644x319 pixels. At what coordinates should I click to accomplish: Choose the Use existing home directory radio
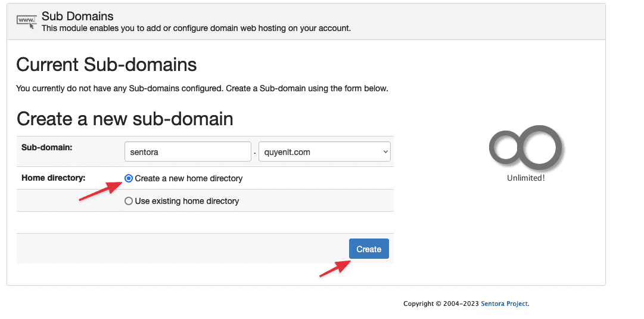[129, 202]
